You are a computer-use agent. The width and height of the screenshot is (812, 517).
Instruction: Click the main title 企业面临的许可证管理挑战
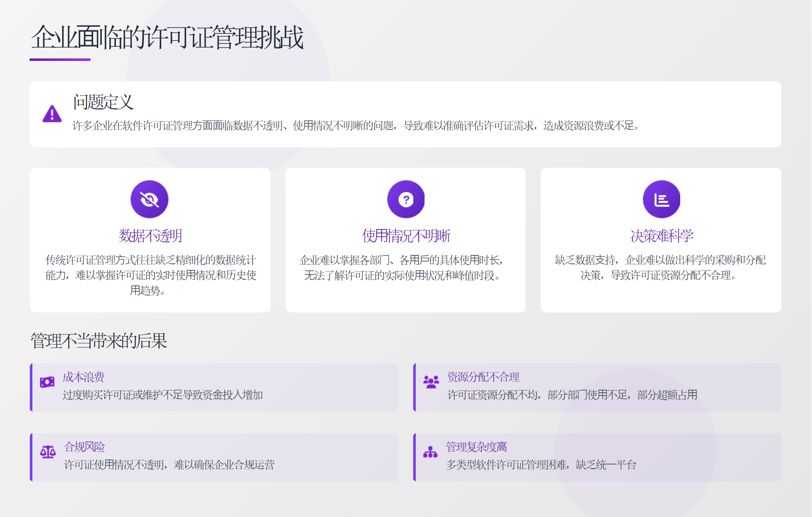(x=167, y=38)
